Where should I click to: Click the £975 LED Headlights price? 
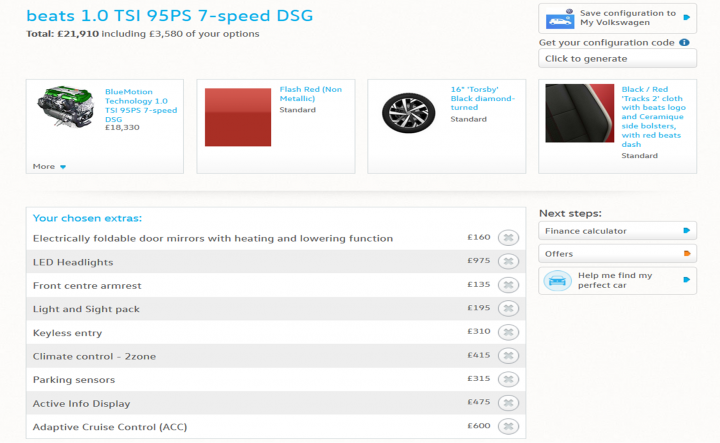(x=479, y=260)
